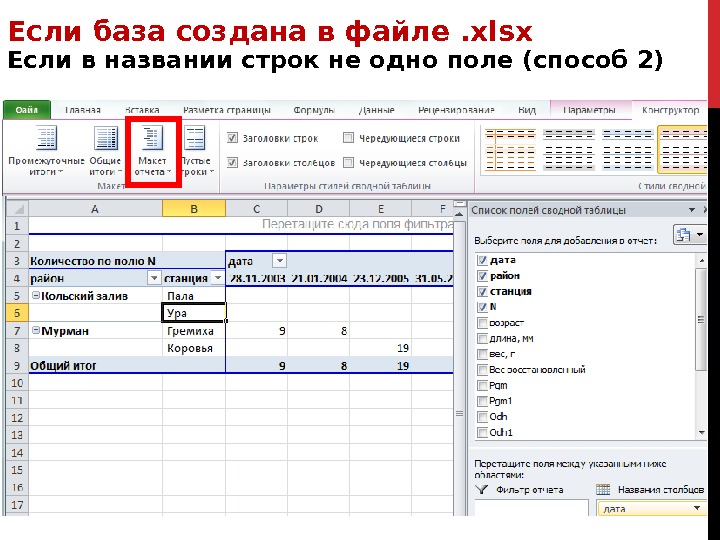Switch to the Вставка ribbon tab
This screenshot has height=540, width=720.
[x=142, y=110]
